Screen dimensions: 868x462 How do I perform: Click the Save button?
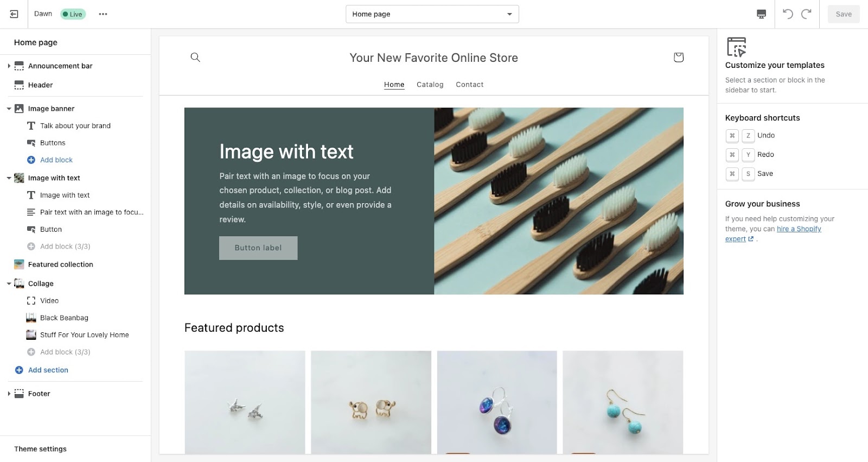843,14
